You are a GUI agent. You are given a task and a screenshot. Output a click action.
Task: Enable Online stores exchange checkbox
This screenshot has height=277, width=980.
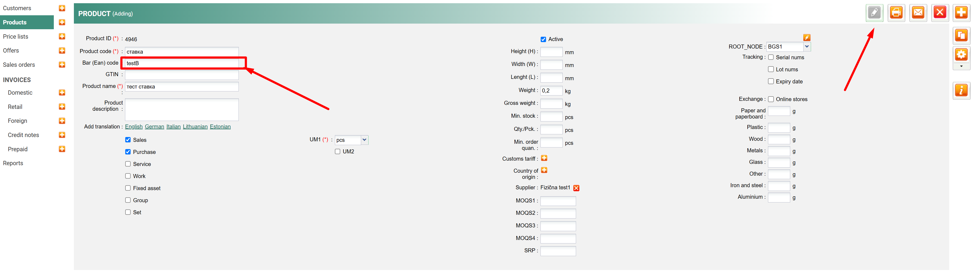[x=771, y=99]
